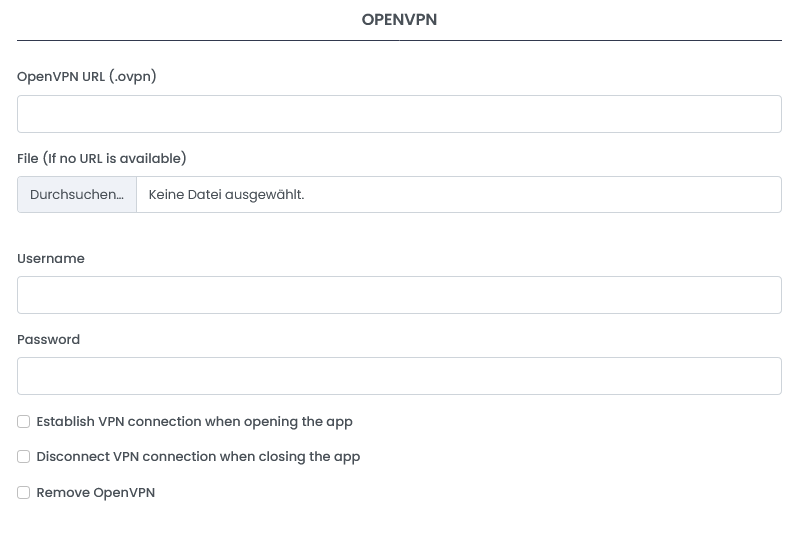796x535 pixels.
Task: Check the Remove OpenVPN checkbox
Action: tap(23, 493)
